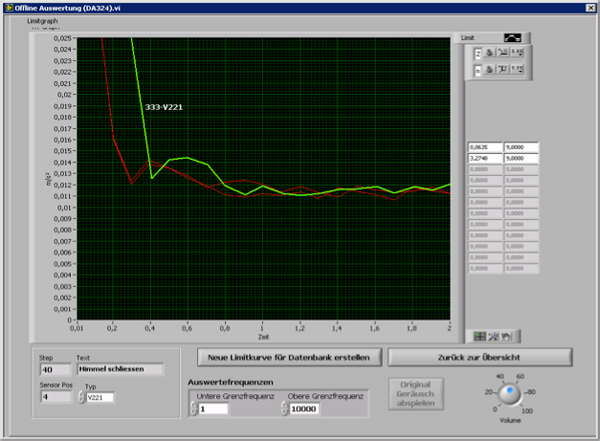The image size is (600, 441).
Task: Click 'Neue Limitkurve für Datenbank erstellen' button
Action: [290, 357]
